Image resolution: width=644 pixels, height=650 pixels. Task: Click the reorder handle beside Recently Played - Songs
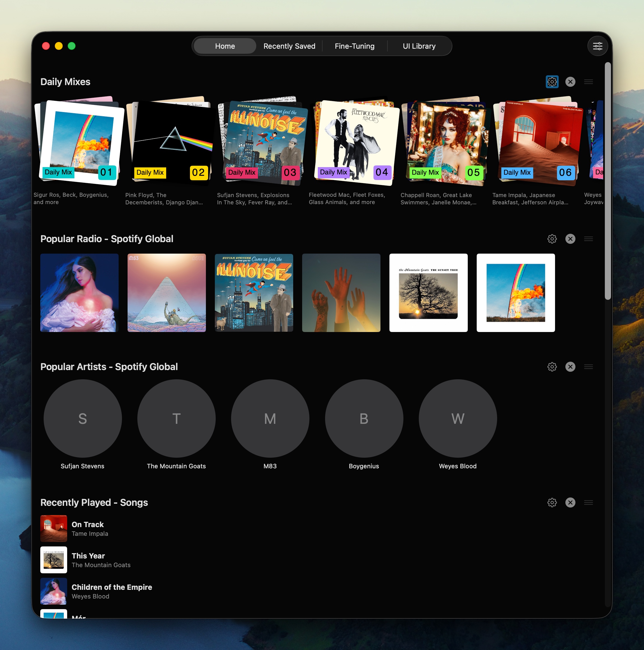pyautogui.click(x=589, y=502)
